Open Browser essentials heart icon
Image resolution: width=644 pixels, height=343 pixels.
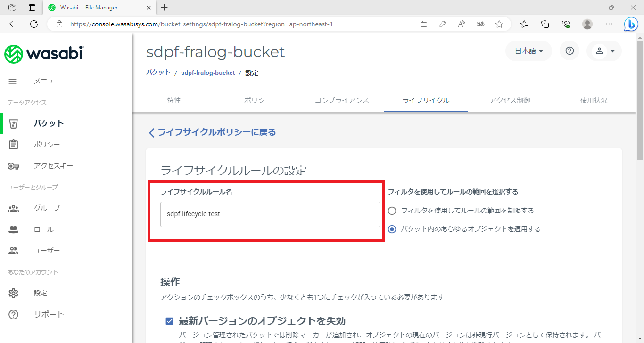click(x=566, y=24)
